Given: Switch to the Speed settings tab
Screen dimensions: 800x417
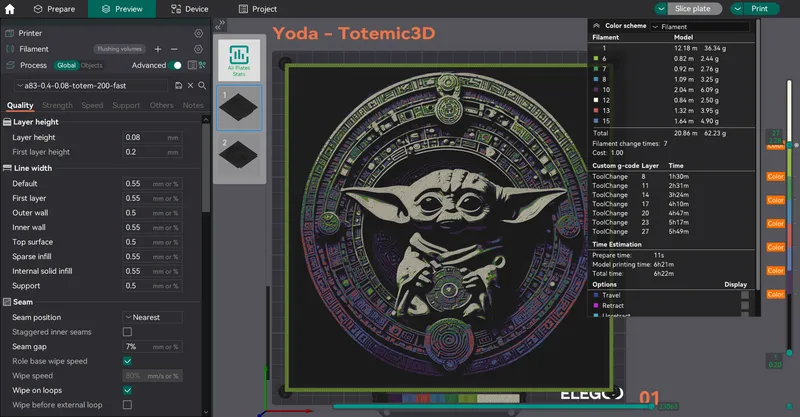Looking at the screenshot, I should pyautogui.click(x=92, y=105).
